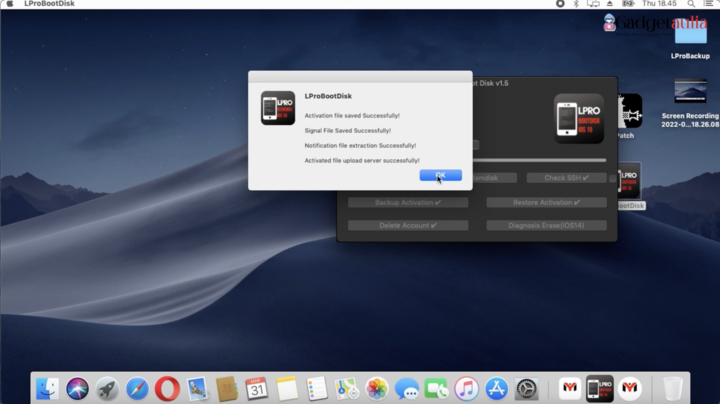Click 'Activated file upload server successfully!' line

click(x=362, y=161)
